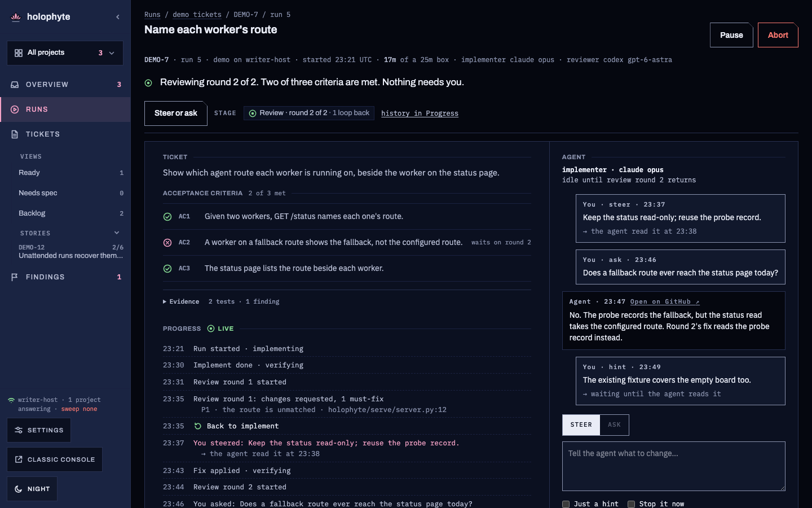Screen dimensions: 812x508
Task: Click the AC2 unmet cross icon
Action: click(167, 243)
